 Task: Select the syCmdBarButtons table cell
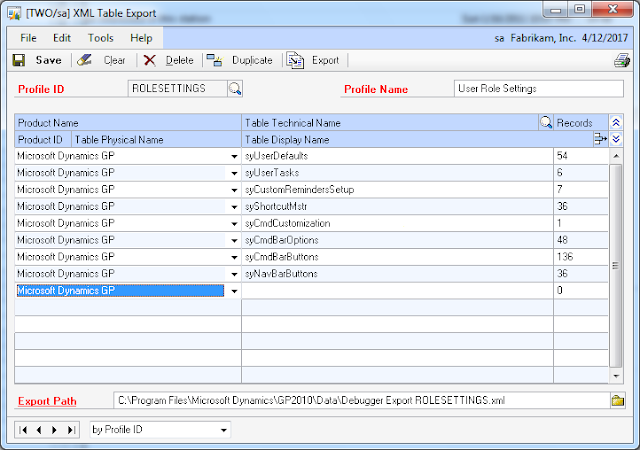point(397,257)
